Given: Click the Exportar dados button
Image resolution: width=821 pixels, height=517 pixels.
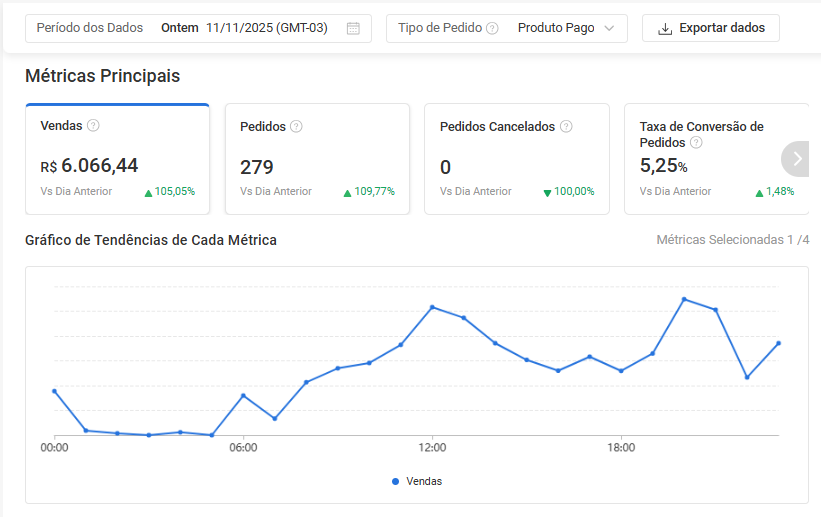Looking at the screenshot, I should click(x=710, y=28).
